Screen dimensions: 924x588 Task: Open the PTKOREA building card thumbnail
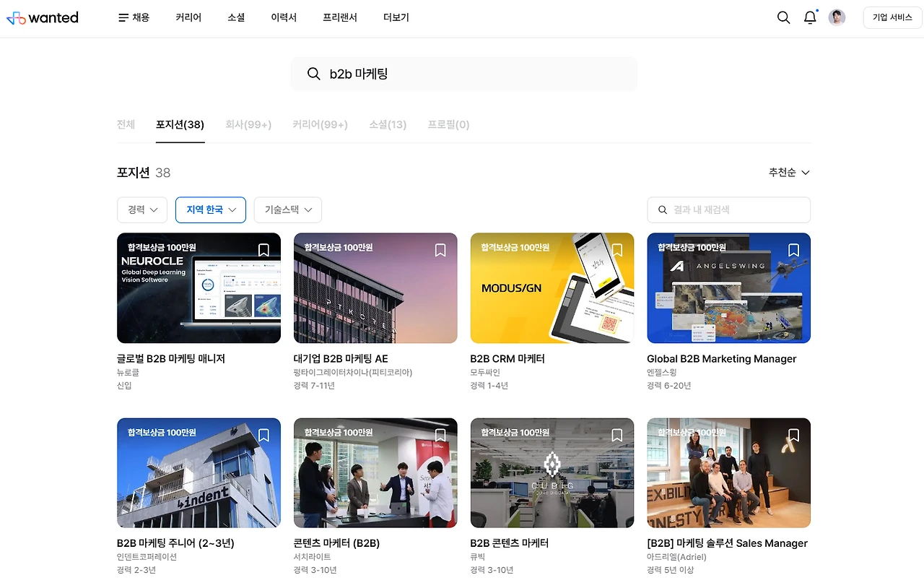(x=375, y=287)
